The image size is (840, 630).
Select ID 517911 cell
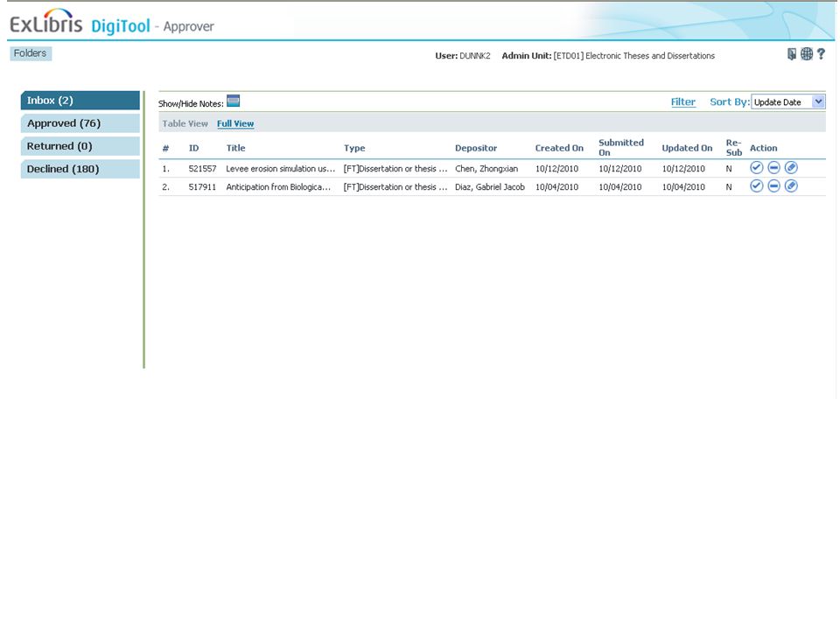[202, 187]
